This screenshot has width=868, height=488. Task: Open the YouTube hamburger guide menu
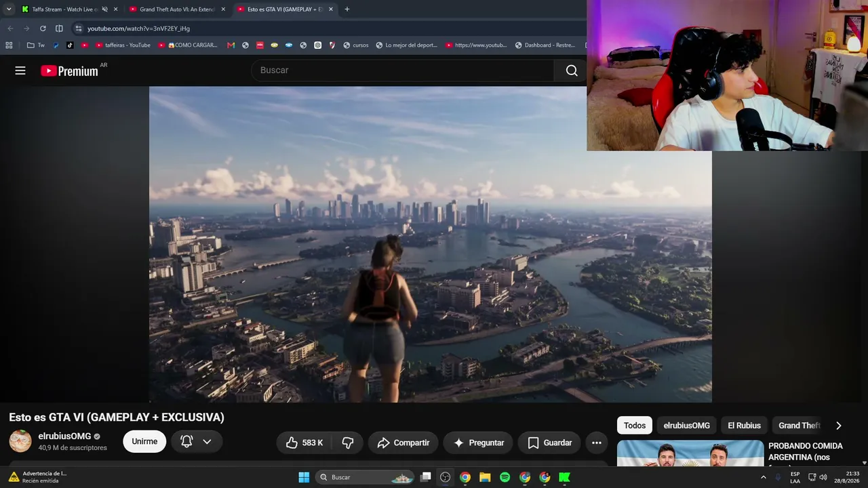click(x=20, y=70)
